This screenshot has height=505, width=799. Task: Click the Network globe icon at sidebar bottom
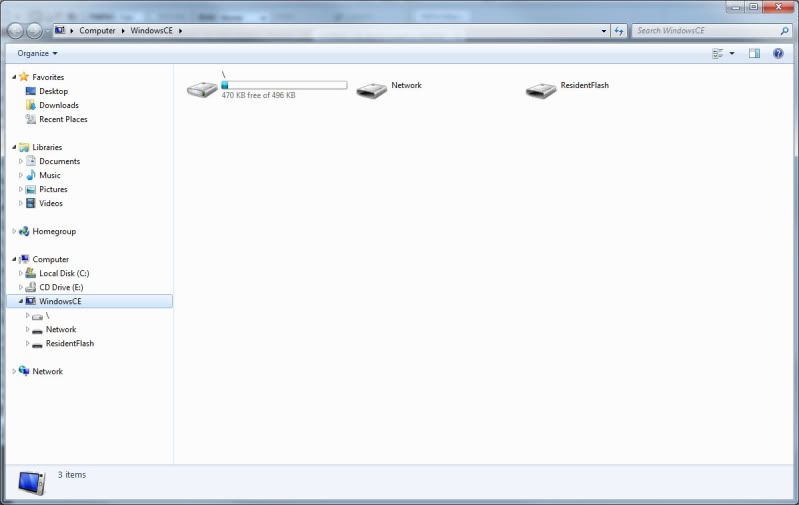(x=24, y=371)
